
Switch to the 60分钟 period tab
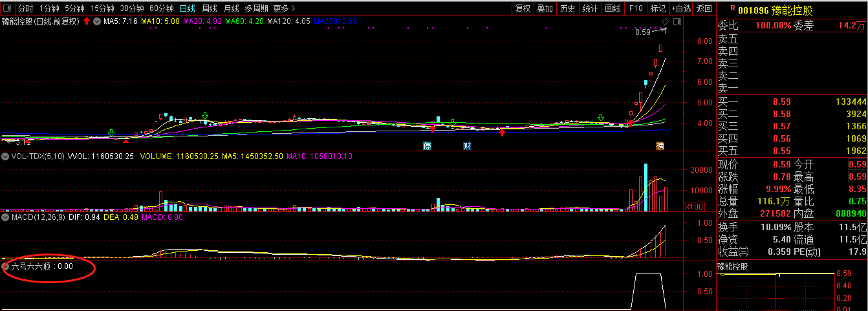(x=161, y=9)
